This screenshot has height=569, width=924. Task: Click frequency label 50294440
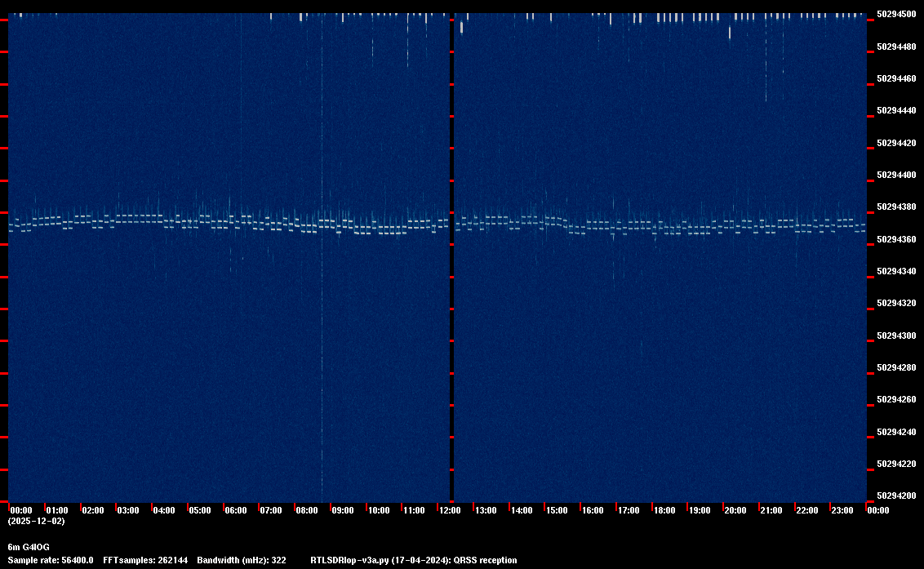tap(897, 111)
